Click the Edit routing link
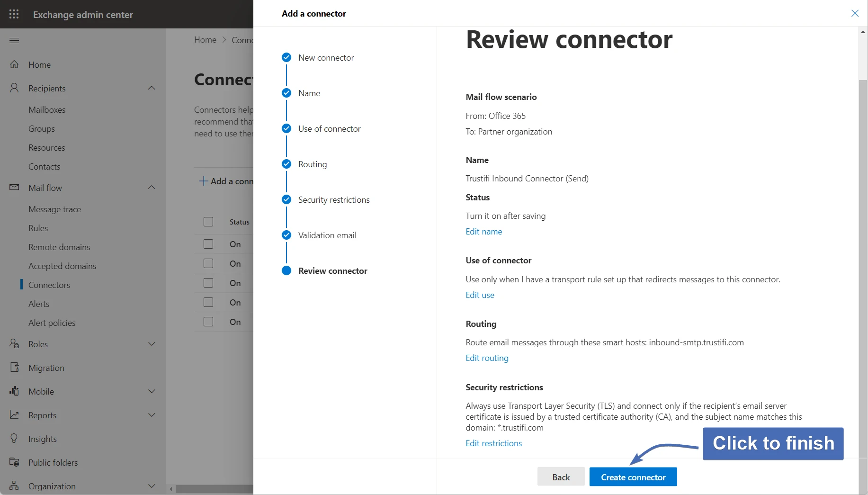Screen dimensions: 868x495 point(487,358)
